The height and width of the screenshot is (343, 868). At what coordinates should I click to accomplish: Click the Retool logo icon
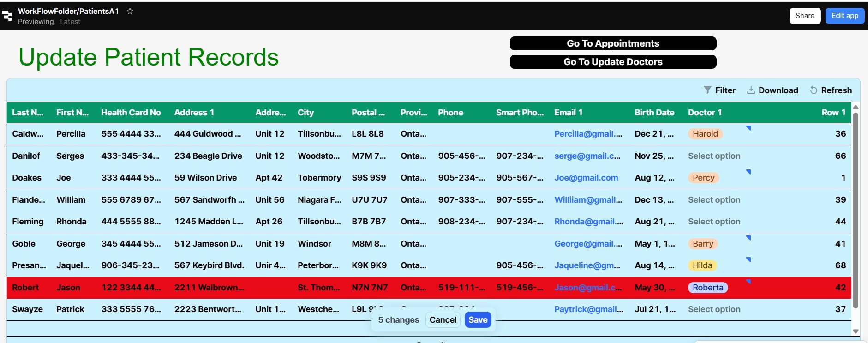(x=7, y=16)
